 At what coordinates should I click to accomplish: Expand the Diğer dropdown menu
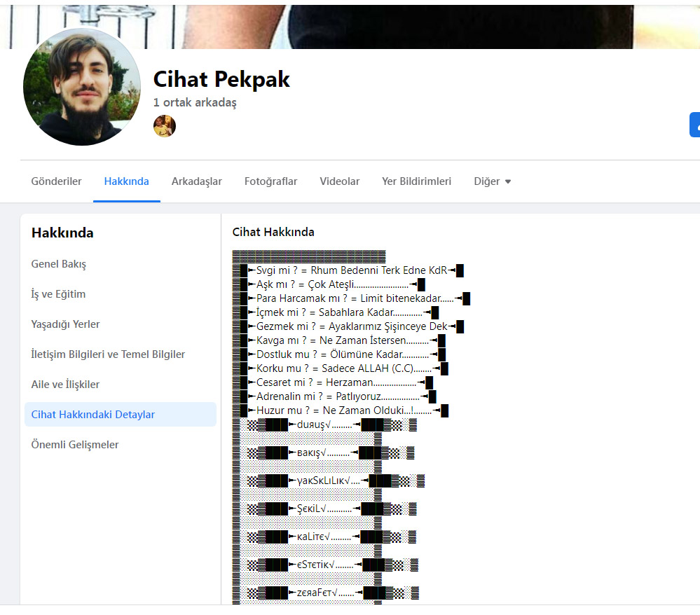492,181
